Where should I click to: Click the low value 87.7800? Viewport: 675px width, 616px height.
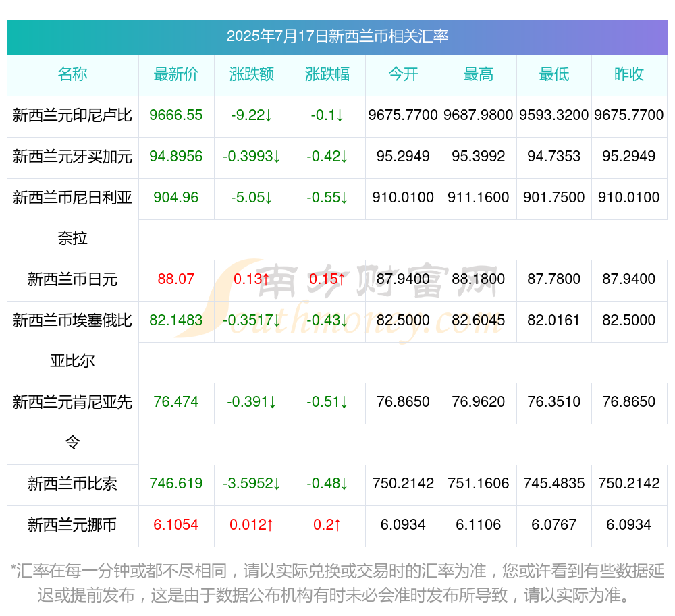click(x=554, y=279)
